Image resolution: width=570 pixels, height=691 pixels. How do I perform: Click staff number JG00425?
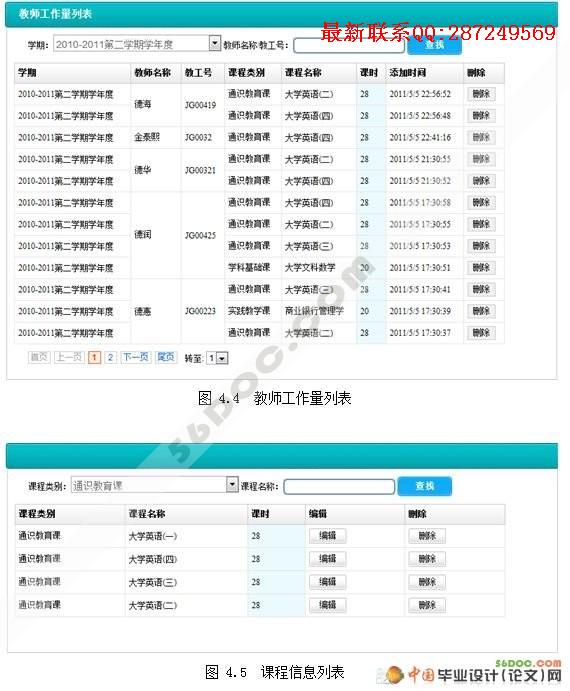201,235
